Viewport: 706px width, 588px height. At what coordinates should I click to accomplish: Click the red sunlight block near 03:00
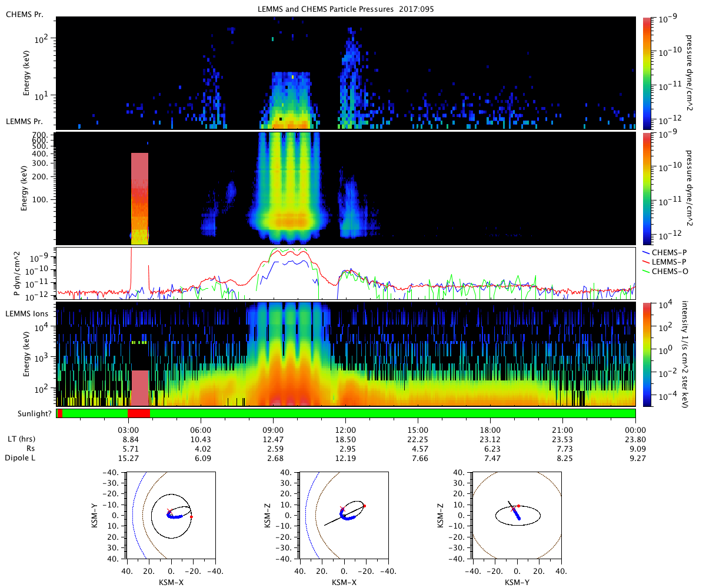139,413
